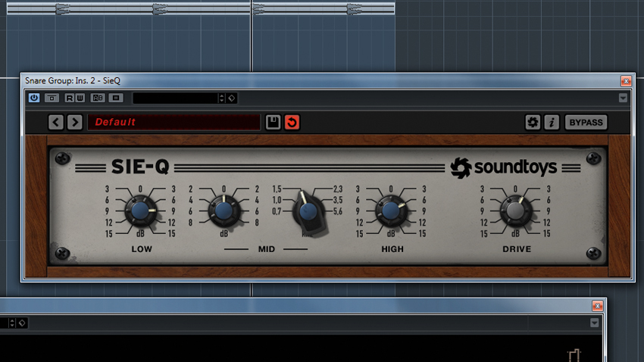Open SieQ window functions dropdown arrow
644x362 pixels.
(x=623, y=98)
